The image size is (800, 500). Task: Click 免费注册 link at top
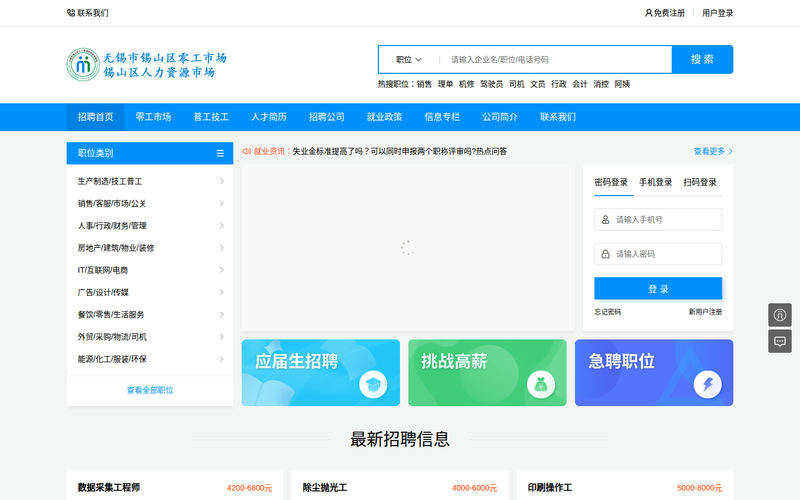pos(669,13)
